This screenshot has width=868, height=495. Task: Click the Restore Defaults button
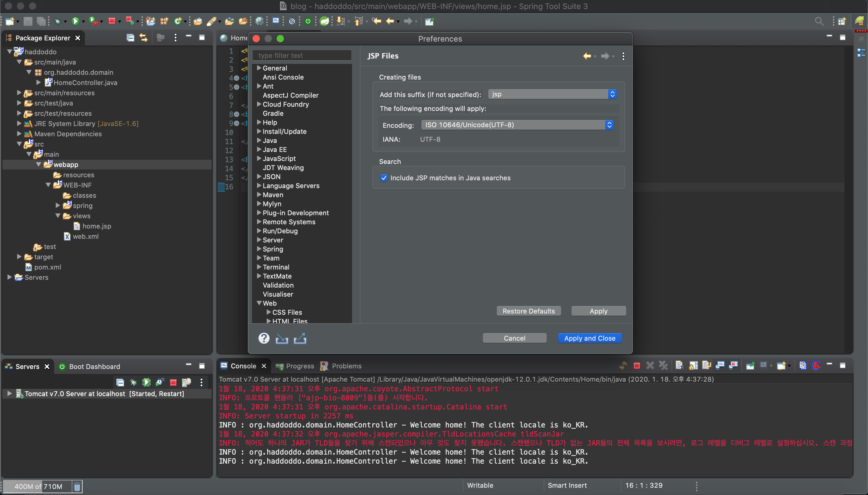coord(528,311)
